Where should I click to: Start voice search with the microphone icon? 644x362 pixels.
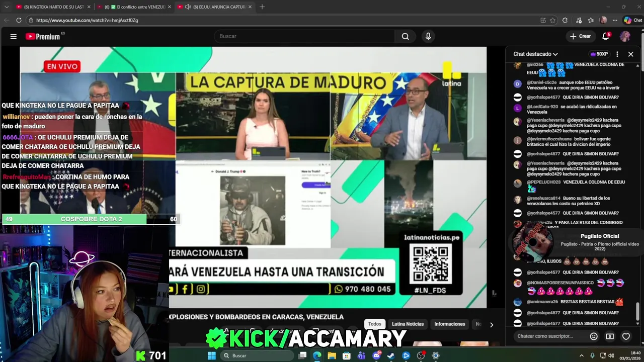(428, 36)
